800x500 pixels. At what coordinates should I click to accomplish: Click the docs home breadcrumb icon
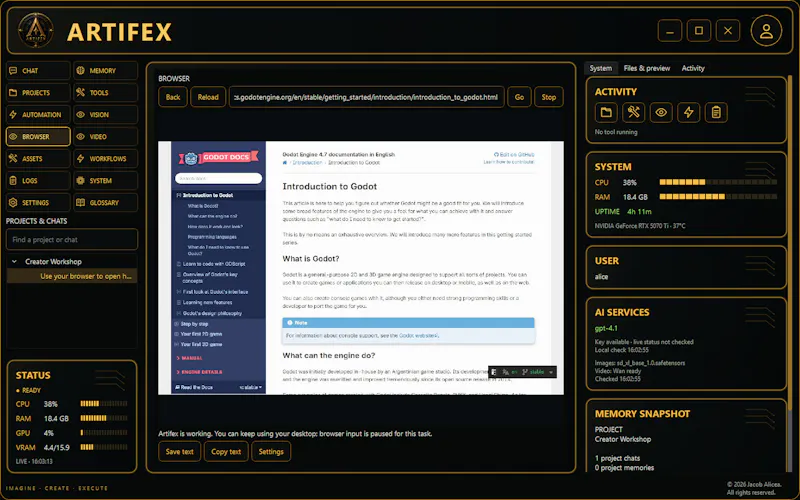(285, 163)
